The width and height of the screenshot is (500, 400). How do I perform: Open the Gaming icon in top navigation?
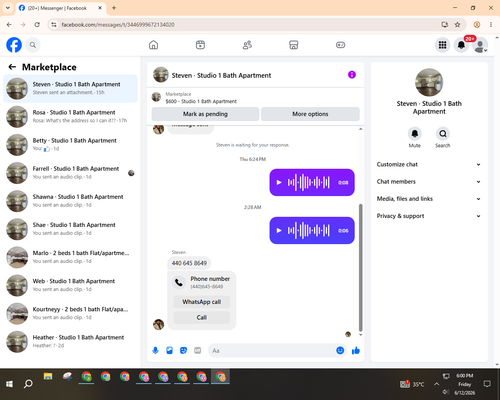point(340,45)
